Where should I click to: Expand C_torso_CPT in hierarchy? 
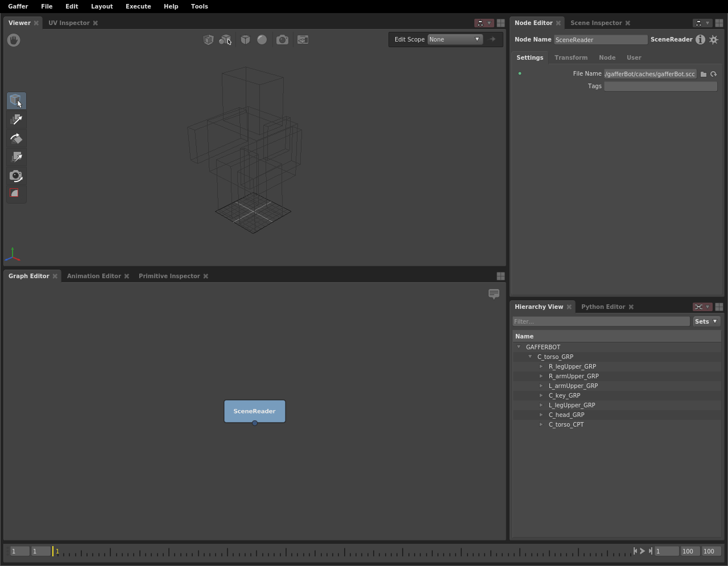pos(541,424)
